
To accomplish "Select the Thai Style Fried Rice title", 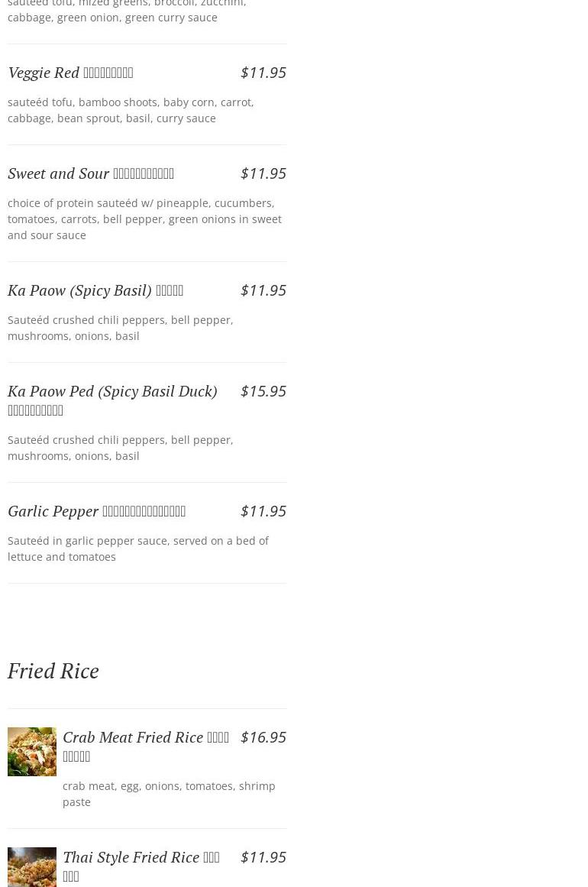I will point(141,866).
